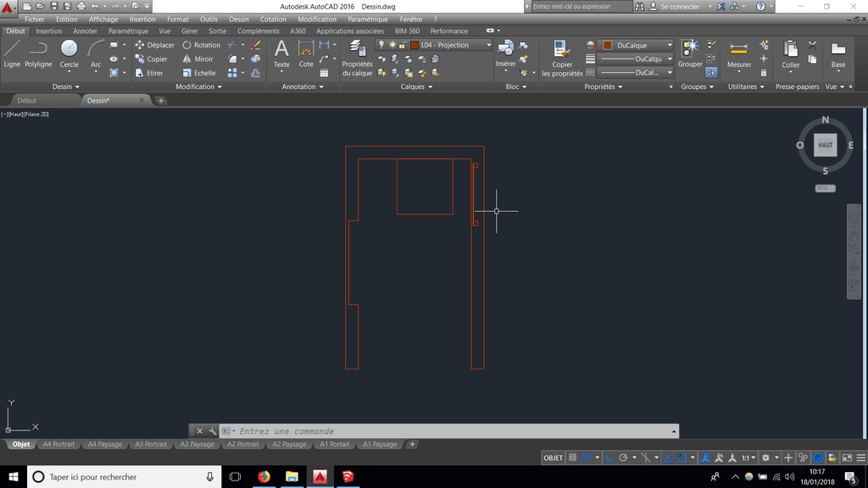
Task: Click the scissors cut icon in Presse-papiers
Action: (812, 45)
